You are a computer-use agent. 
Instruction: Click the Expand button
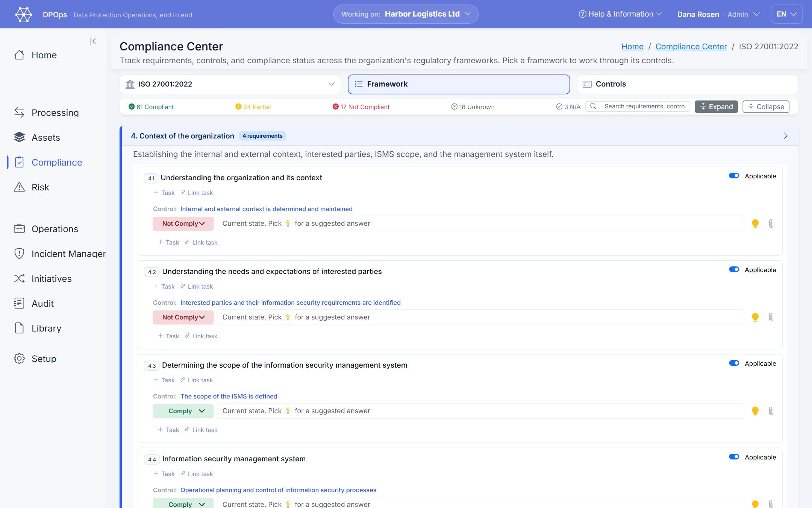pyautogui.click(x=716, y=106)
